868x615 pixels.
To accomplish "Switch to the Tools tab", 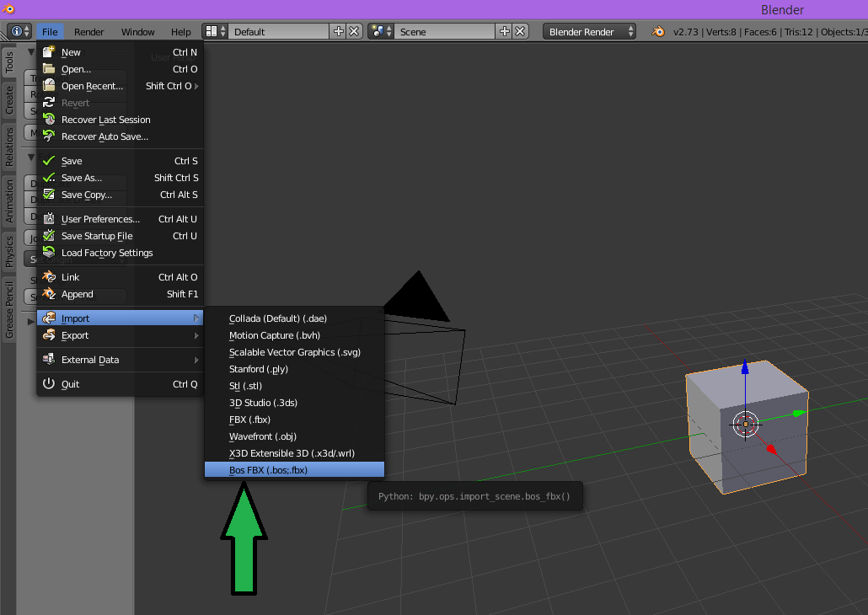I will 9,62.
